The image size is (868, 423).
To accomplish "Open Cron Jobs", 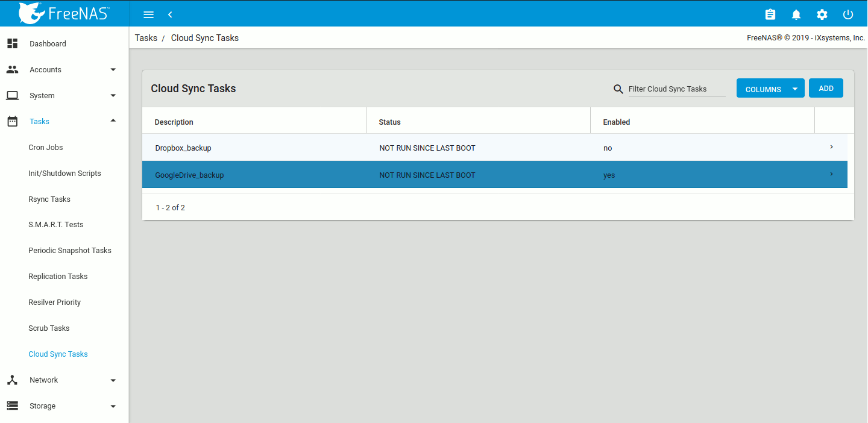I will 46,147.
